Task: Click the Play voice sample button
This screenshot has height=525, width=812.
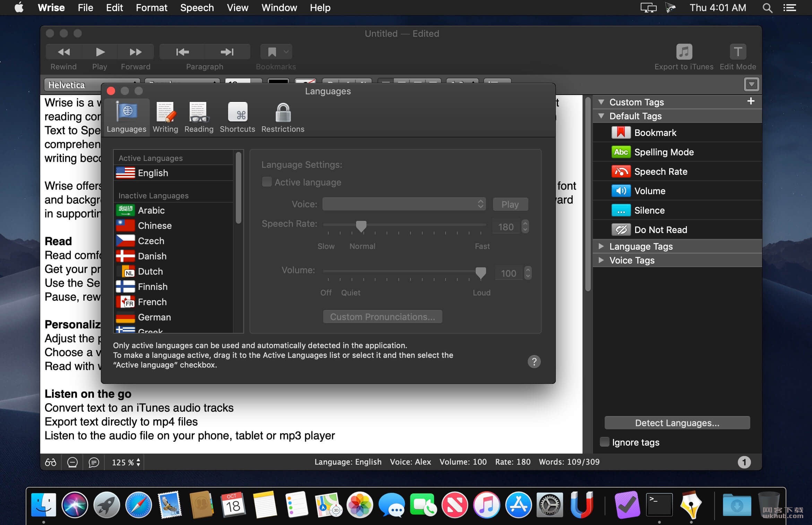Action: coord(510,204)
